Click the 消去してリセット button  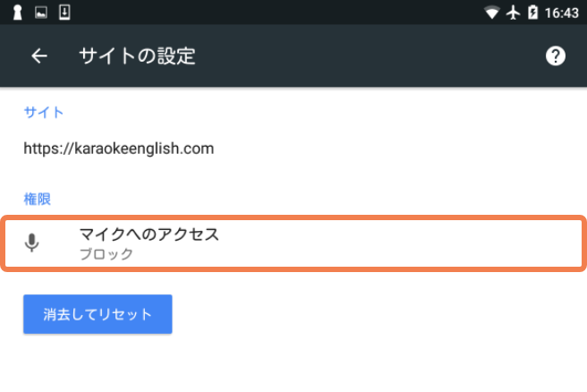(x=98, y=314)
